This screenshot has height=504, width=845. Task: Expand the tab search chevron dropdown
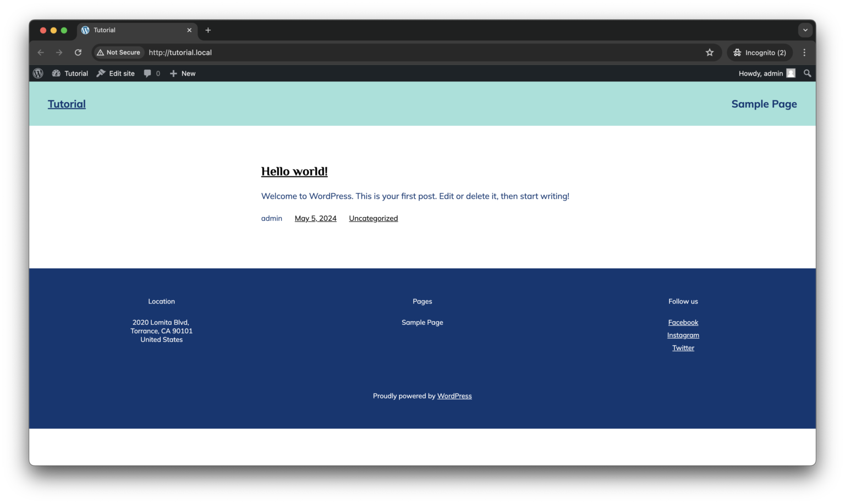[x=805, y=30]
